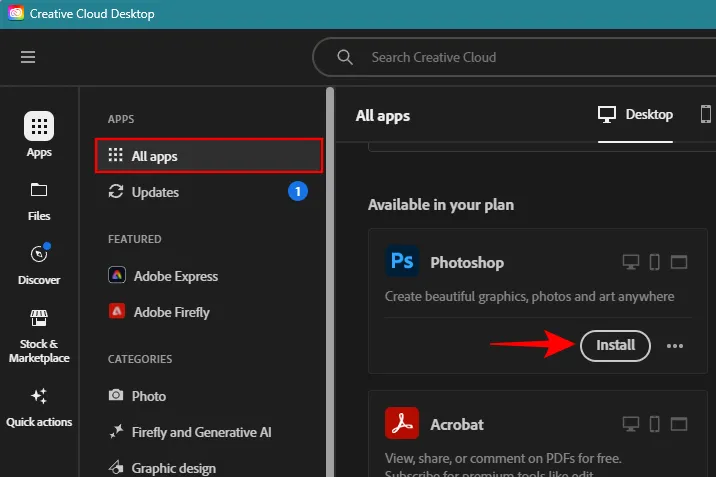Click Photoshop description text
The height and width of the screenshot is (477, 716).
click(x=529, y=296)
